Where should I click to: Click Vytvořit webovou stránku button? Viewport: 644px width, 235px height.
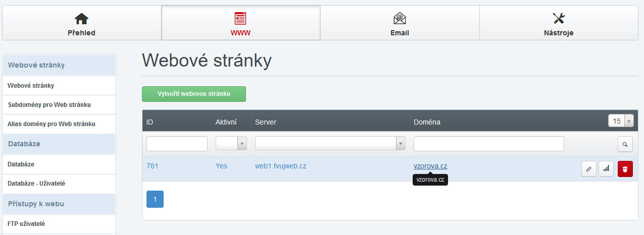pyautogui.click(x=194, y=94)
